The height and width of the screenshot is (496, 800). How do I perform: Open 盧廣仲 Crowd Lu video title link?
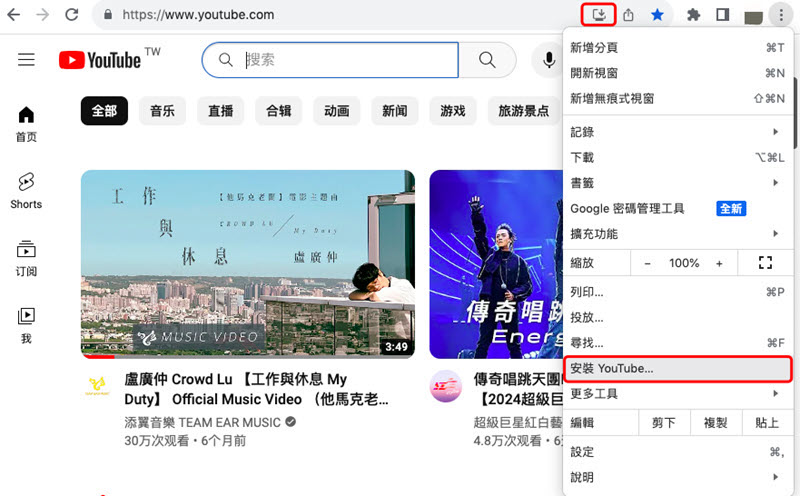click(x=256, y=389)
